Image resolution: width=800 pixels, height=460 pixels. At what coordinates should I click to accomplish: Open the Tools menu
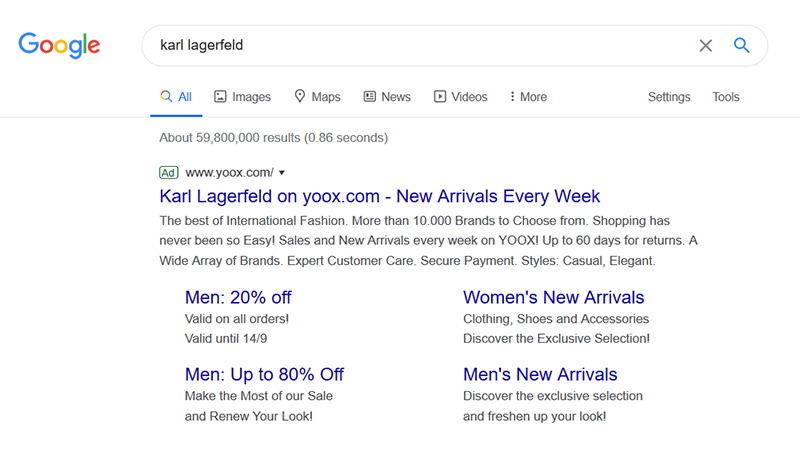point(726,97)
